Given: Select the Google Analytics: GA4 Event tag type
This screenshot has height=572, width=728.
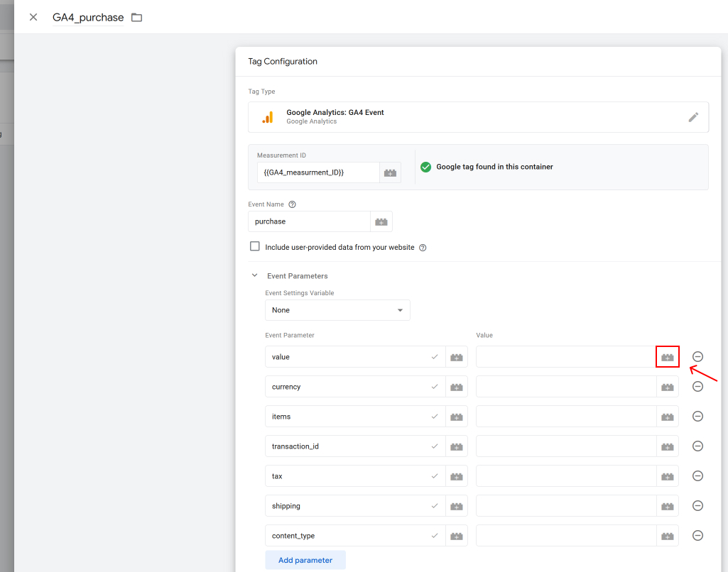Looking at the screenshot, I should (x=478, y=117).
